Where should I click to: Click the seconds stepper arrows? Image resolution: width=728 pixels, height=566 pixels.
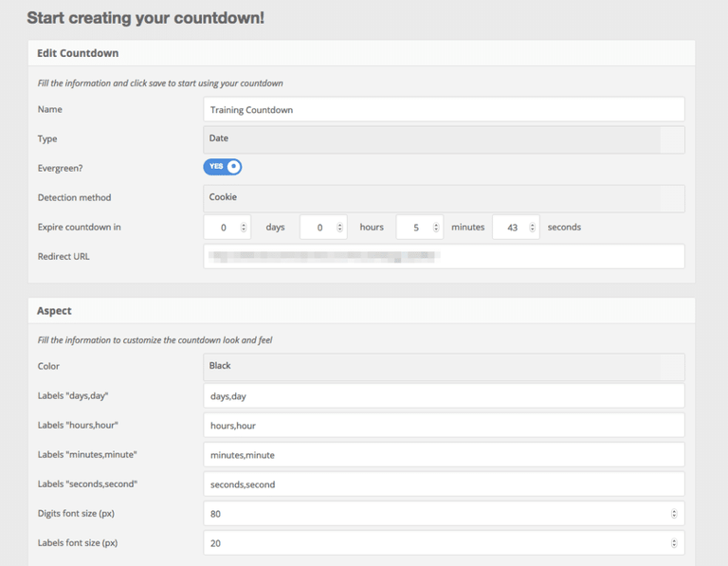coord(533,228)
